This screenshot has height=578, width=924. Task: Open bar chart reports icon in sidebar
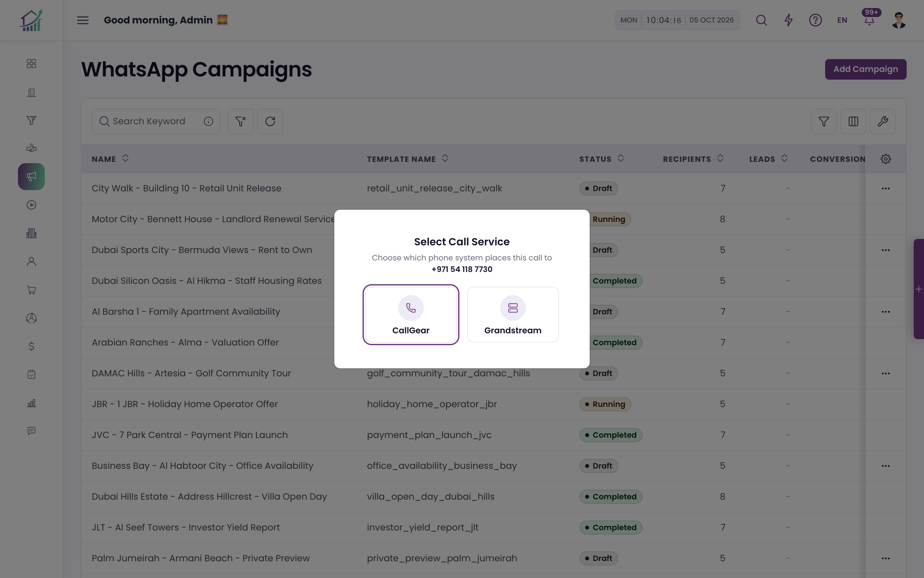pyautogui.click(x=31, y=403)
